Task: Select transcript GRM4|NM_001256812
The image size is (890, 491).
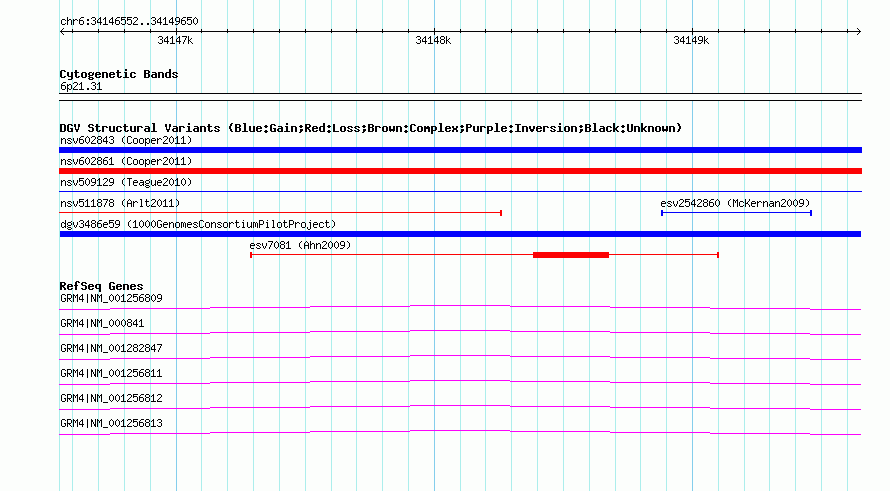Action: (x=111, y=398)
